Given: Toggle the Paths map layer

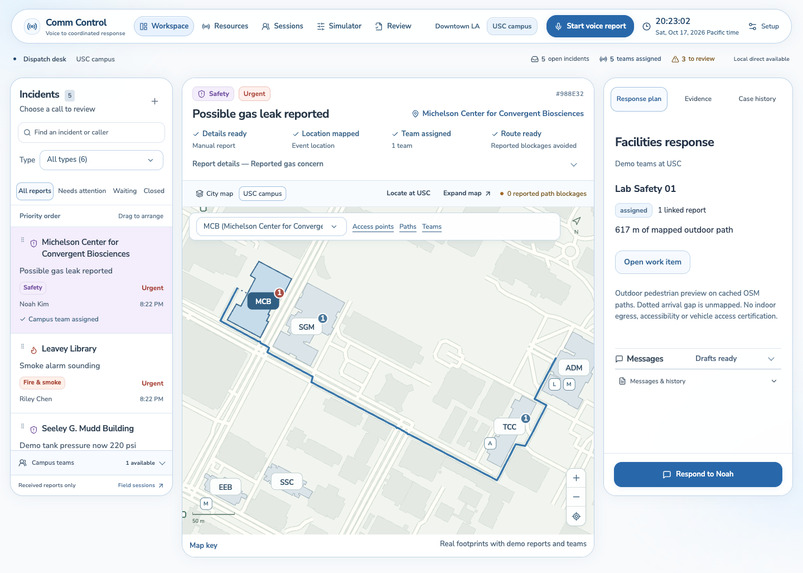Looking at the screenshot, I should [408, 227].
